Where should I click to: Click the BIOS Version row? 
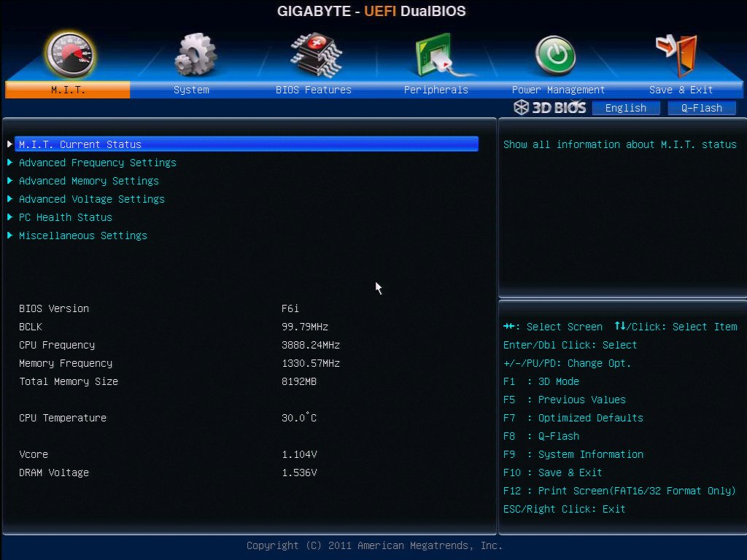point(54,308)
